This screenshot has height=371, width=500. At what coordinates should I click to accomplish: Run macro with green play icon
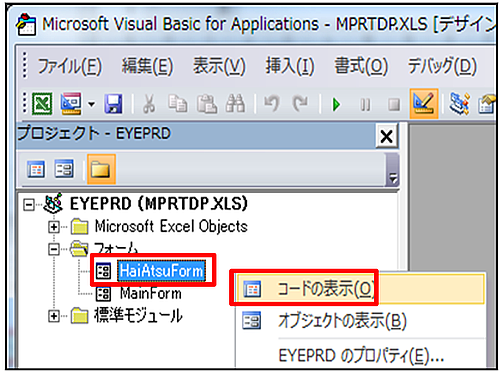pyautogui.click(x=337, y=105)
